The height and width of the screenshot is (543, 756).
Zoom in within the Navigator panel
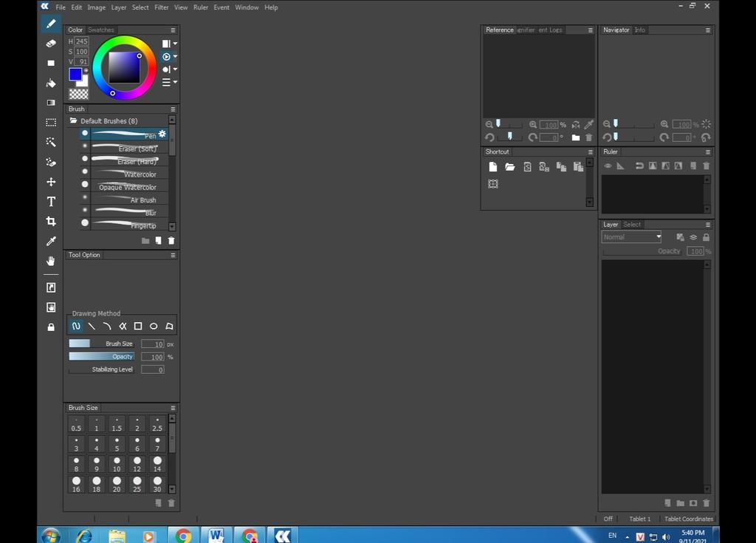[664, 125]
